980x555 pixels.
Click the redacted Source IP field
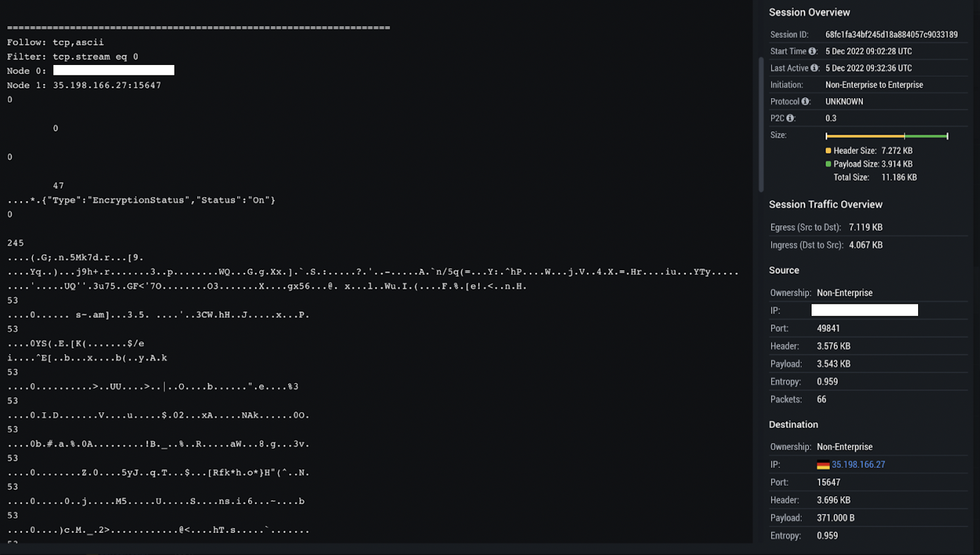pyautogui.click(x=864, y=310)
